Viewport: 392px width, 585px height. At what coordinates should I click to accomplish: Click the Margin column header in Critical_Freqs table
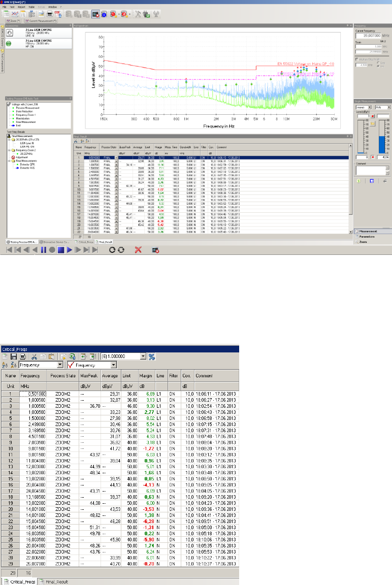click(146, 376)
